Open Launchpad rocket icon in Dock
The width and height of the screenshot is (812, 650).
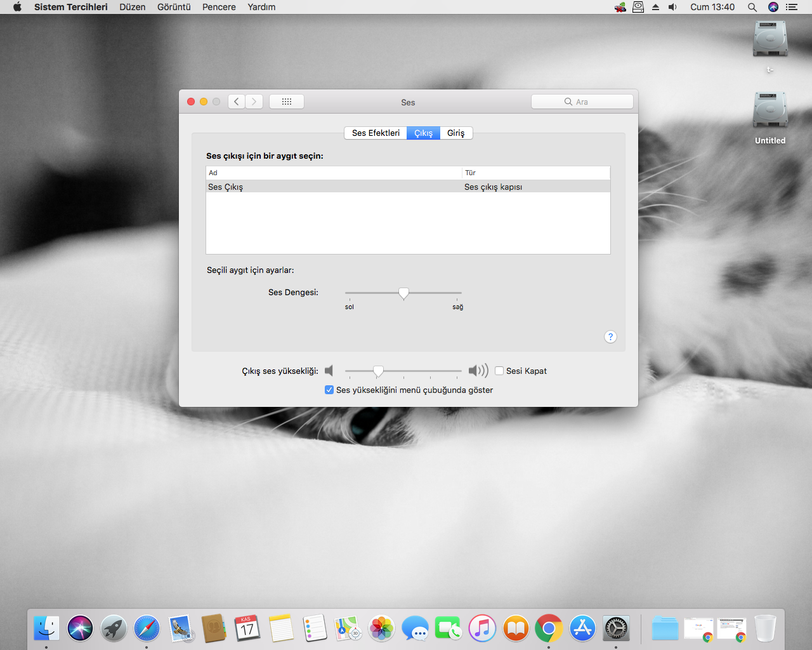click(114, 628)
